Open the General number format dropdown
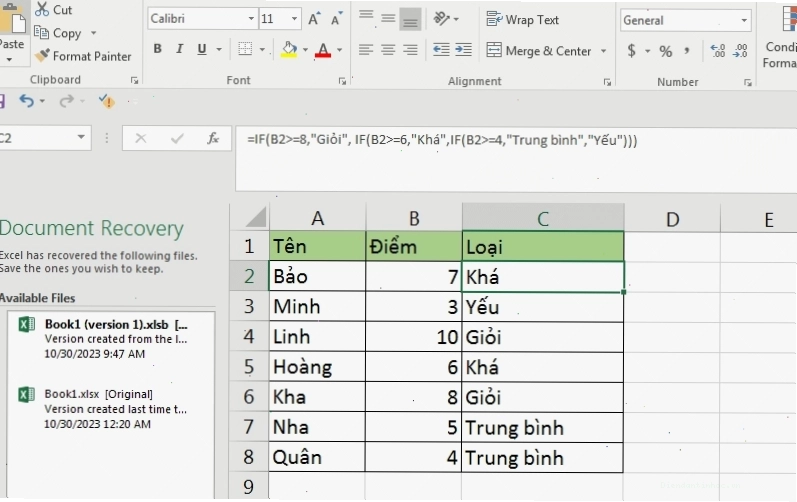Image resolution: width=797 pixels, height=502 pixels. pos(744,20)
